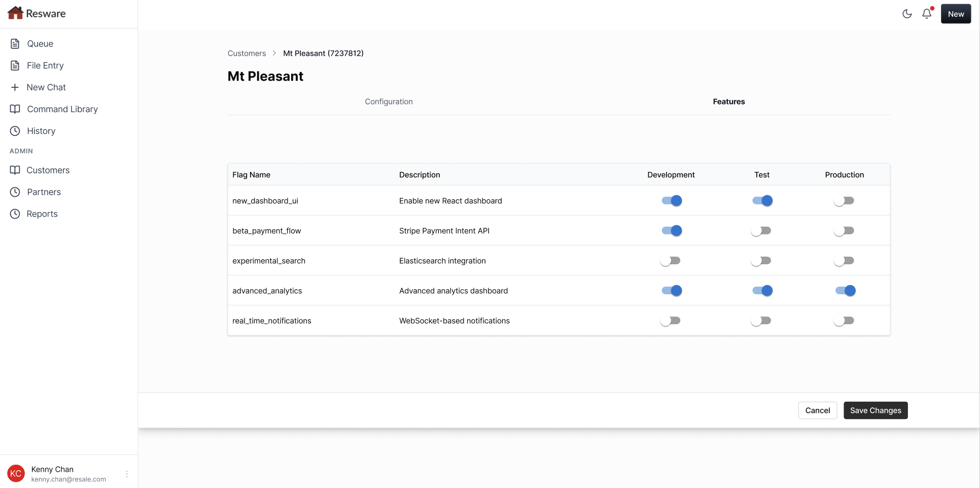Click the Mt Pleasant page heading
The height and width of the screenshot is (488, 980).
(x=265, y=76)
